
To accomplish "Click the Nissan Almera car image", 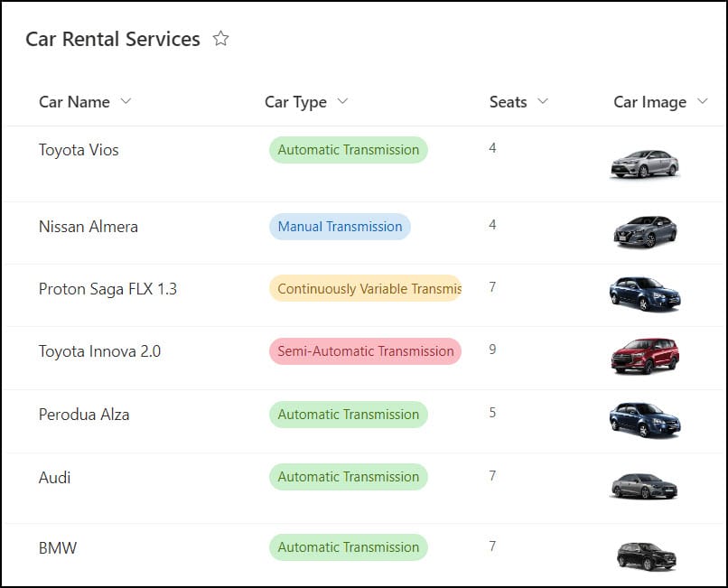I will (x=645, y=232).
